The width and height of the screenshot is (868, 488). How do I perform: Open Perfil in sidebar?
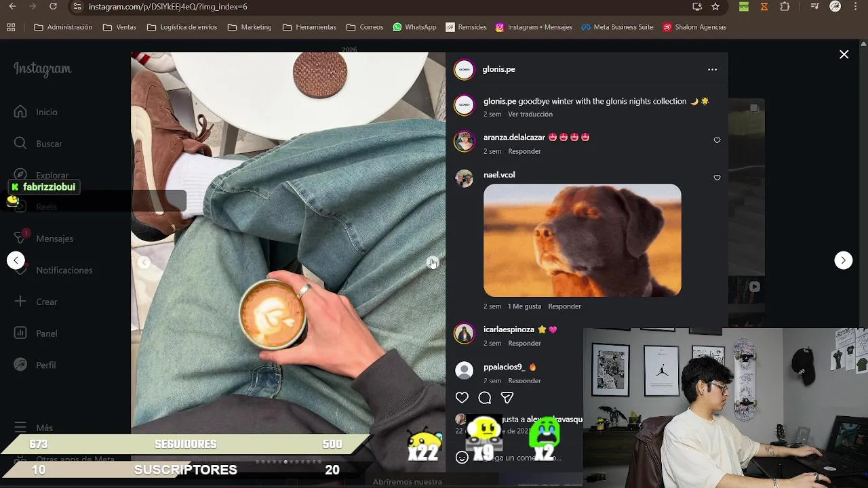[x=36, y=365]
